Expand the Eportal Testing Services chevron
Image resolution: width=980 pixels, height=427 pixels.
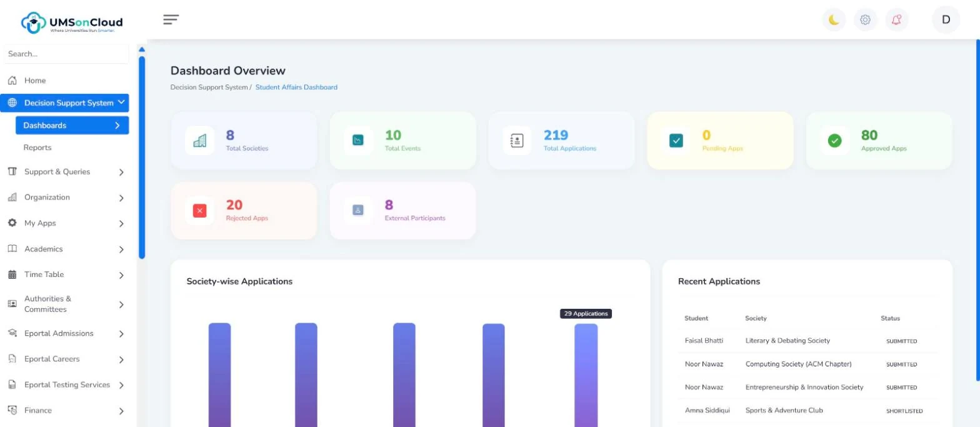pos(121,385)
